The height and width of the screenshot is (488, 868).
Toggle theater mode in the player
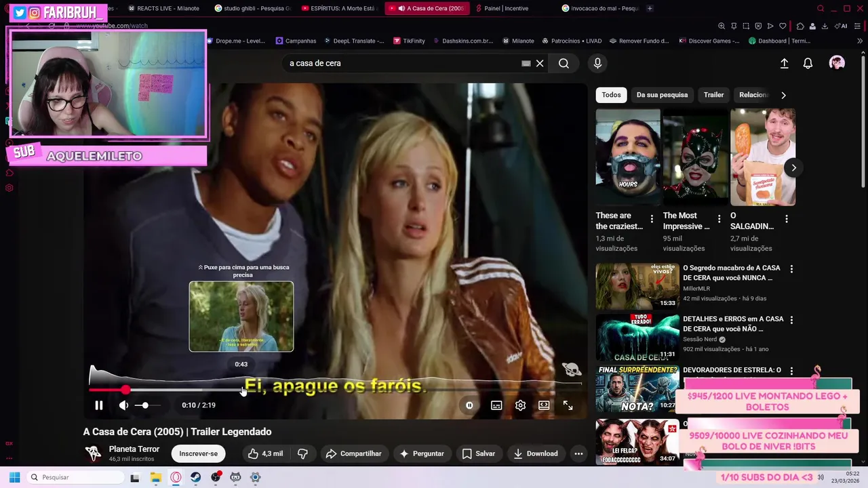(544, 405)
